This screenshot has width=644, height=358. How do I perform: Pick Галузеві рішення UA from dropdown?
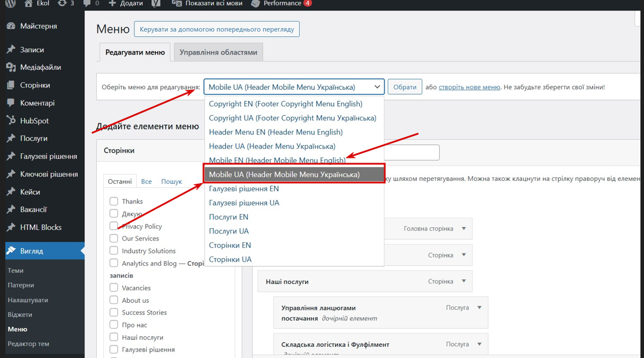coord(294,202)
